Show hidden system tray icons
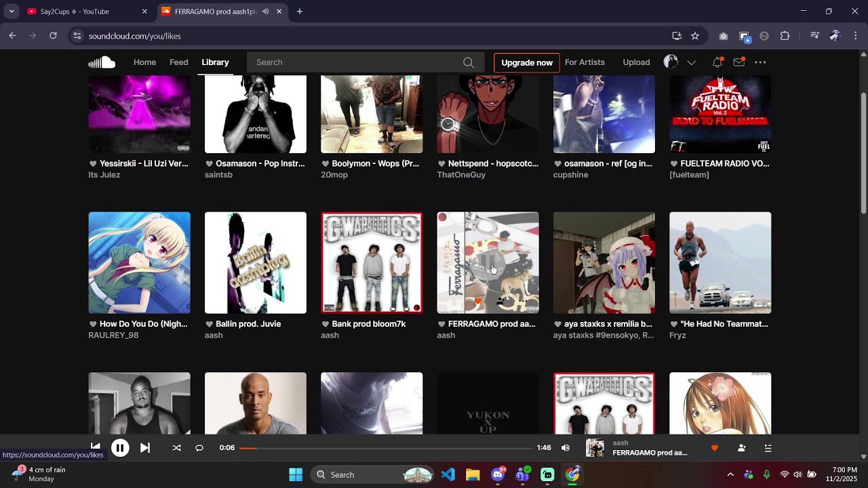868x488 pixels. point(730,474)
